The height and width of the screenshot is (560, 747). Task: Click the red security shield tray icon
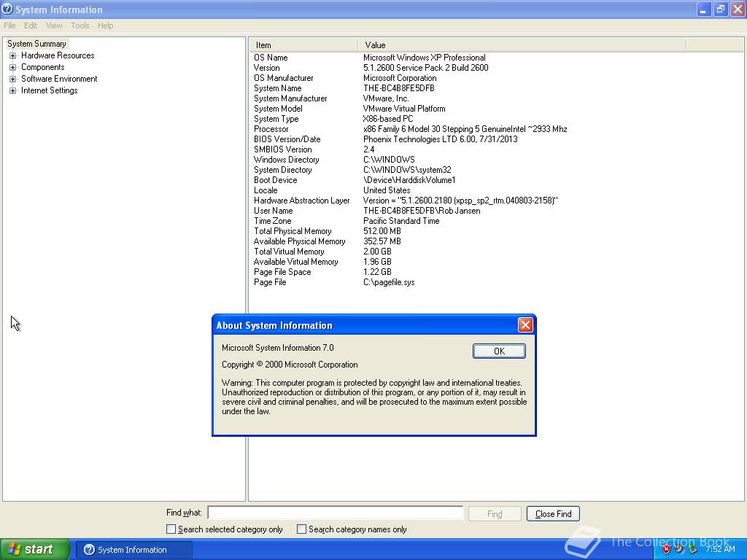click(666, 550)
